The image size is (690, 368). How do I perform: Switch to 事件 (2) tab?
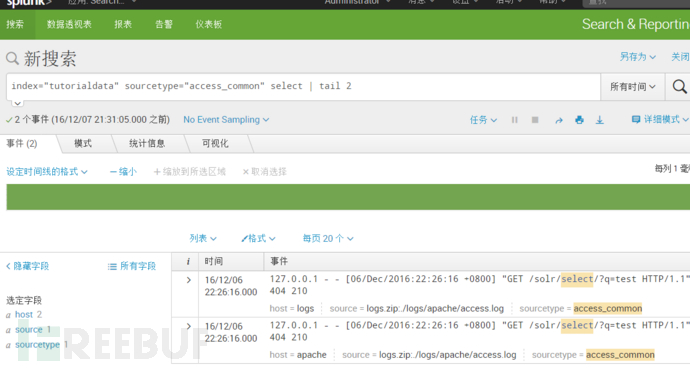(22, 144)
